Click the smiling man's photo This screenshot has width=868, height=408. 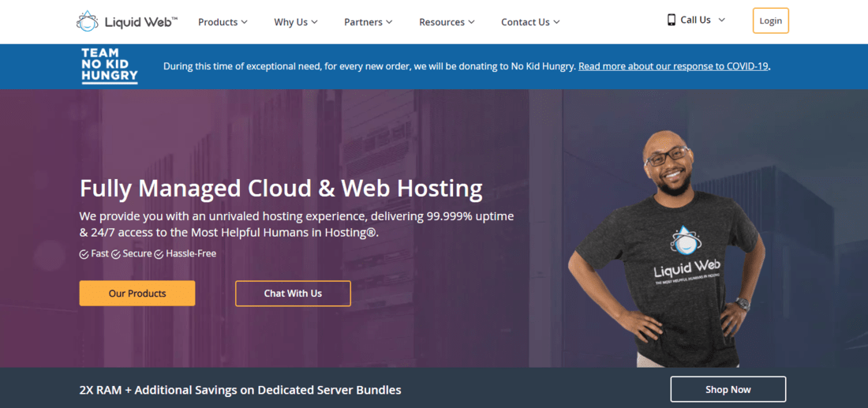point(667,248)
